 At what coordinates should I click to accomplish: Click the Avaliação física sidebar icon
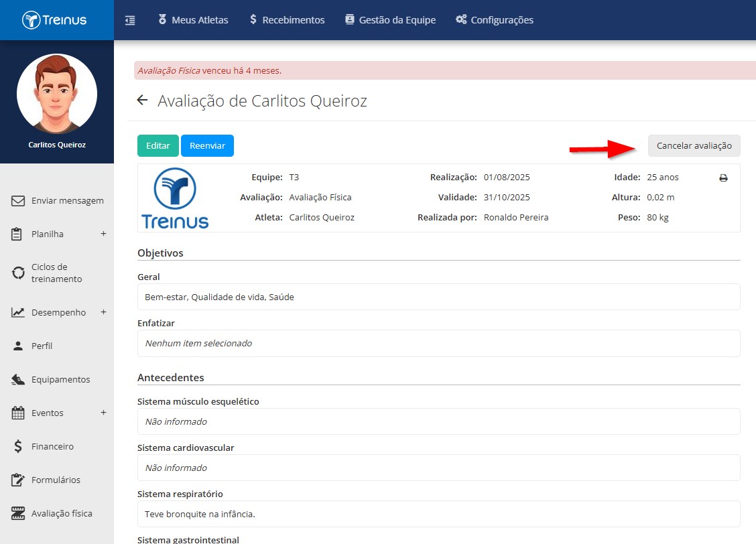coord(18,513)
